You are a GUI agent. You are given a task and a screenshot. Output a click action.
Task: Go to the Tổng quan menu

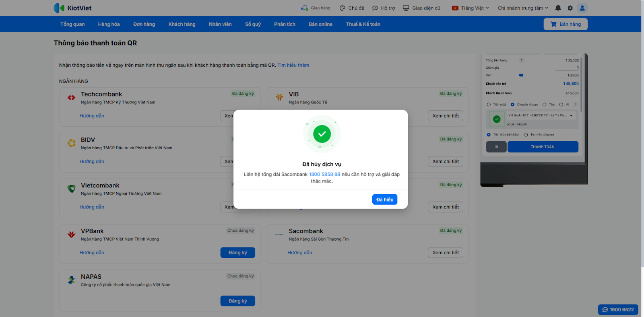point(72,24)
